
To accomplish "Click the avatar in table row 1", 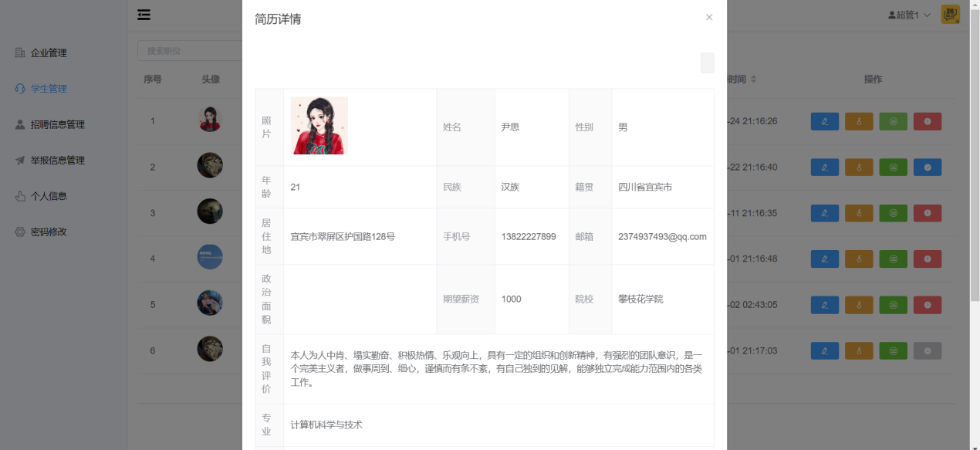I will tap(210, 120).
